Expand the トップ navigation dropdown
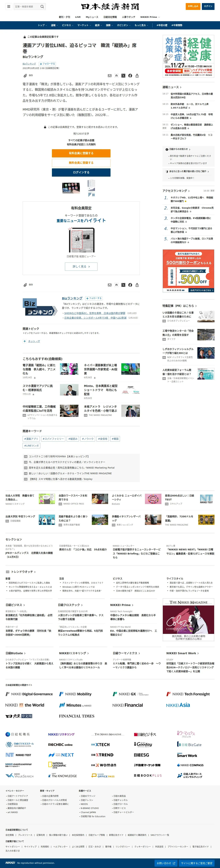 coord(42,25)
